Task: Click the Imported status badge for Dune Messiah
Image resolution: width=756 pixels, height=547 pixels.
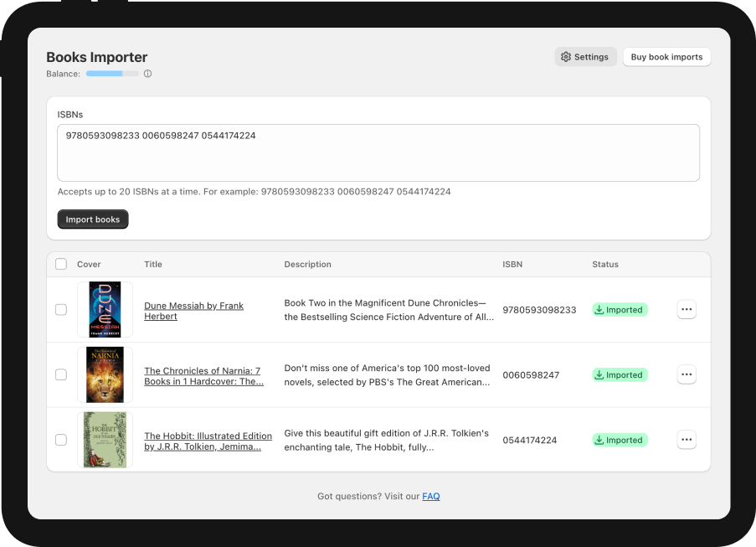Action: click(x=620, y=310)
